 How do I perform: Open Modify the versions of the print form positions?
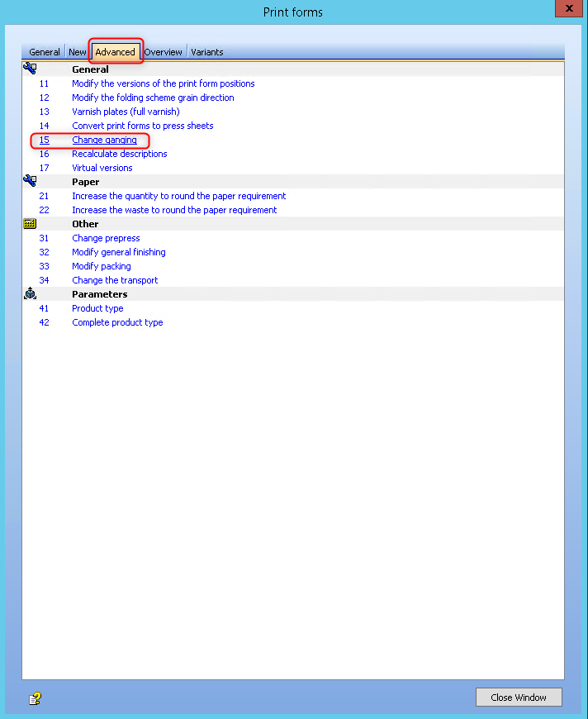point(164,83)
